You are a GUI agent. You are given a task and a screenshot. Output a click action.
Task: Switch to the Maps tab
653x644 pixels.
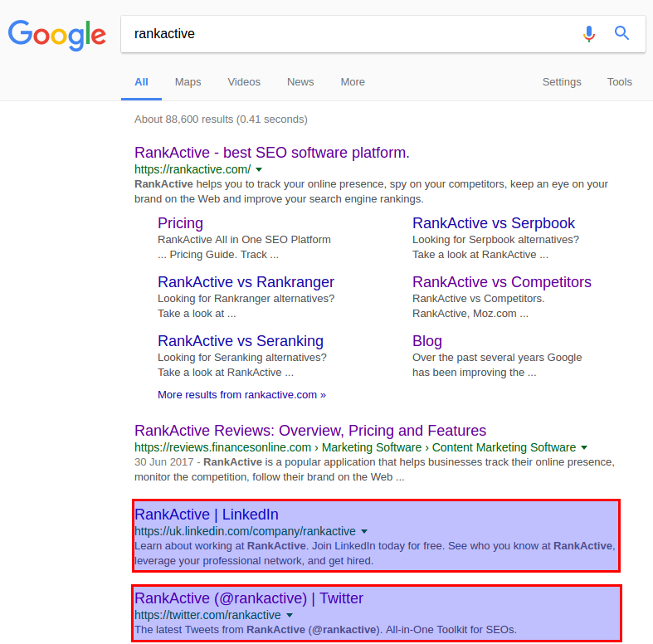[x=188, y=82]
